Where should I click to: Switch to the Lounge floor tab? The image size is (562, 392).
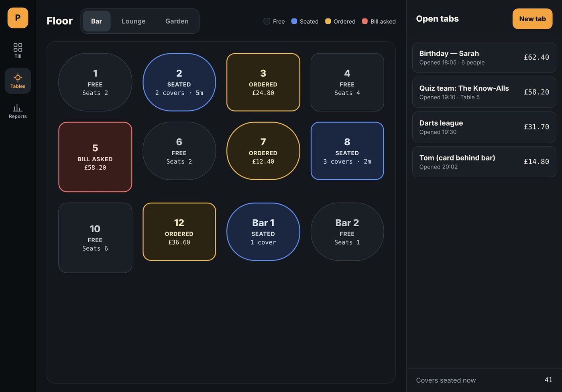[x=134, y=21]
